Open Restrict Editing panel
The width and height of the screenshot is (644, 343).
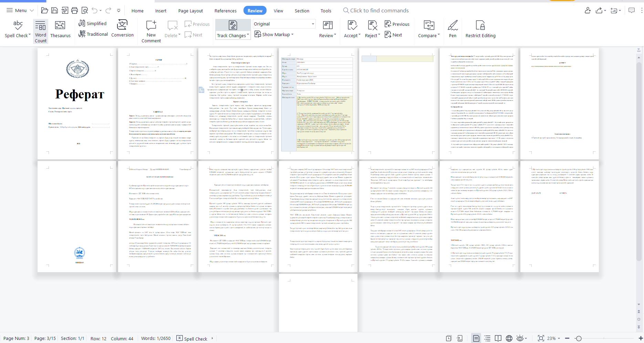pyautogui.click(x=480, y=29)
